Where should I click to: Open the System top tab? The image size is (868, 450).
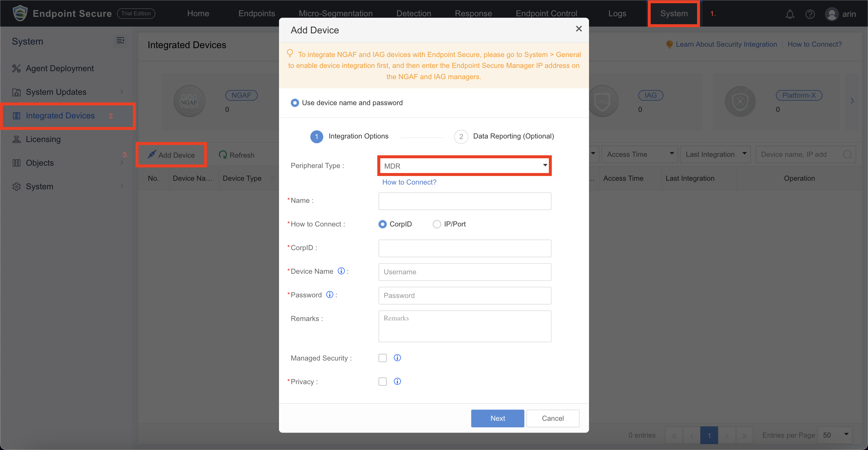click(x=674, y=14)
